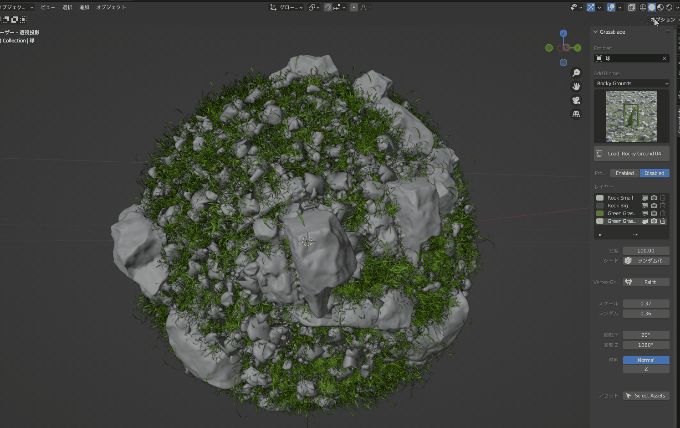Select the Enabled proxy option
The width and height of the screenshot is (680, 428).
point(624,173)
